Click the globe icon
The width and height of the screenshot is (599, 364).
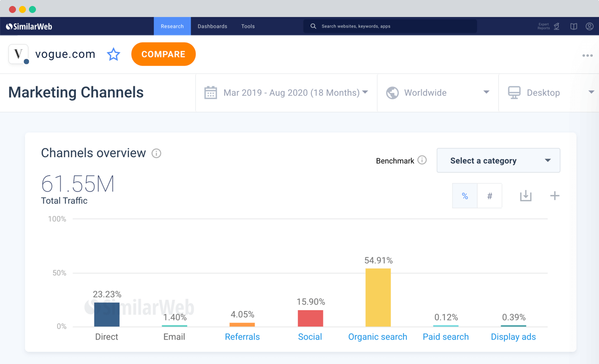392,93
